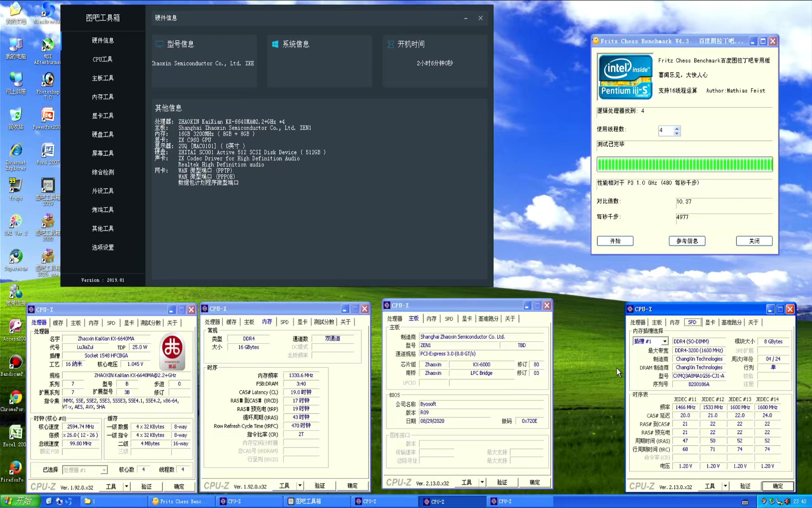812x508 pixels.
Task: Open the 网上邻居 desktop icon
Action: (16, 83)
